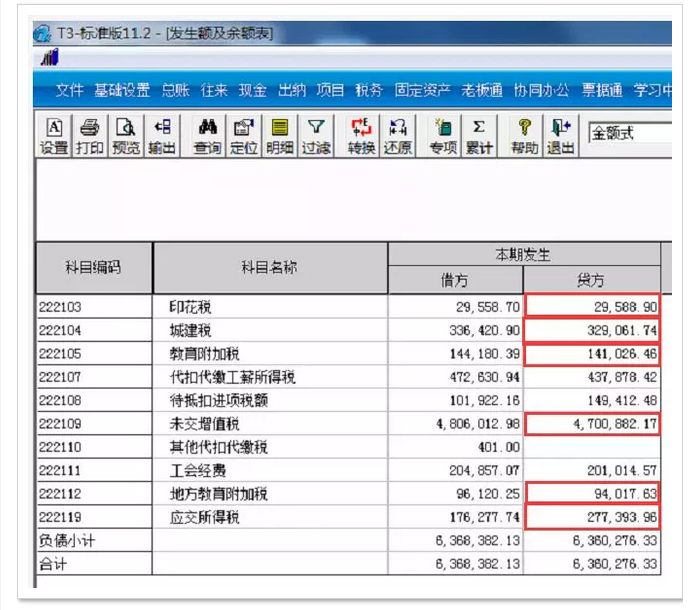This screenshot has width=695, height=610.
Task: Click the 查询 (Query) binoculars icon
Action: pos(207,136)
